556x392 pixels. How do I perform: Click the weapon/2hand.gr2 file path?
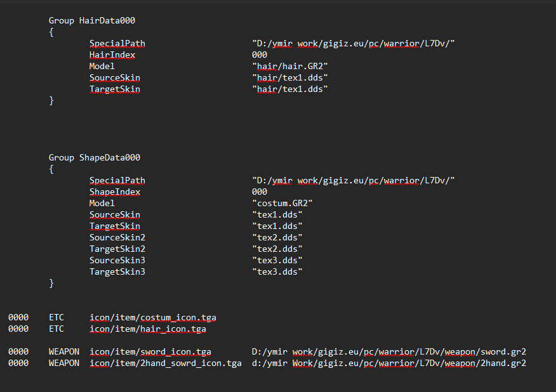pos(388,363)
